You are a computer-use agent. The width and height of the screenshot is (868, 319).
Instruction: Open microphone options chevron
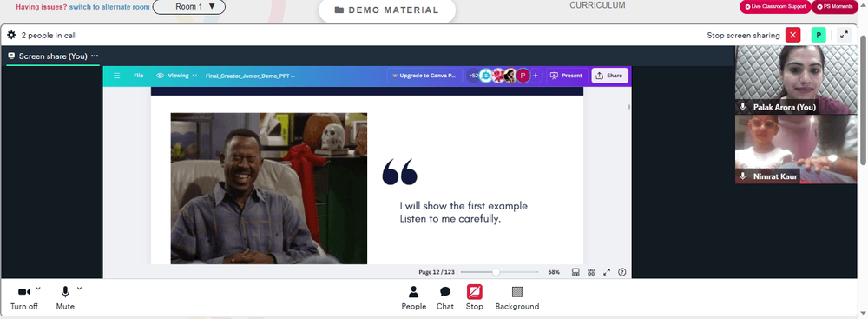pos(79,289)
